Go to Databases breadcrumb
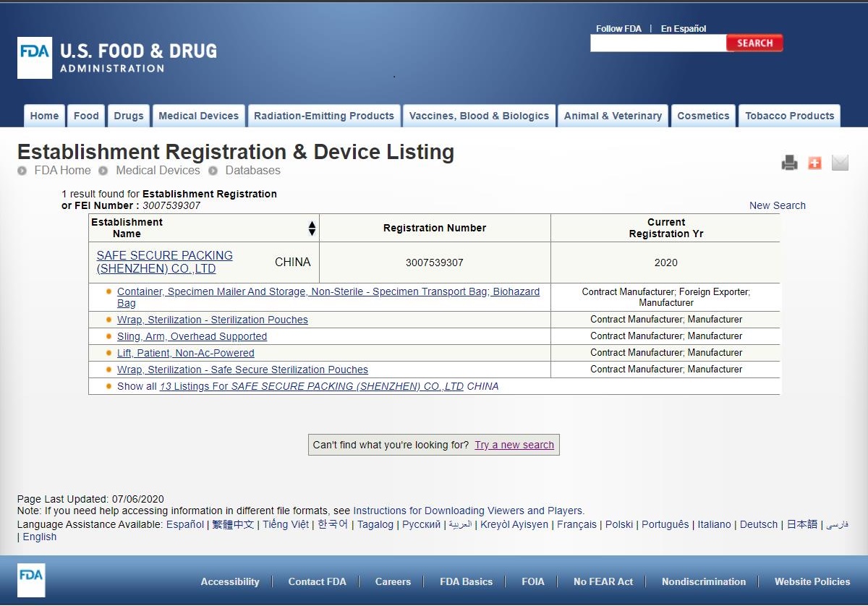The image size is (868, 606). pyautogui.click(x=252, y=171)
